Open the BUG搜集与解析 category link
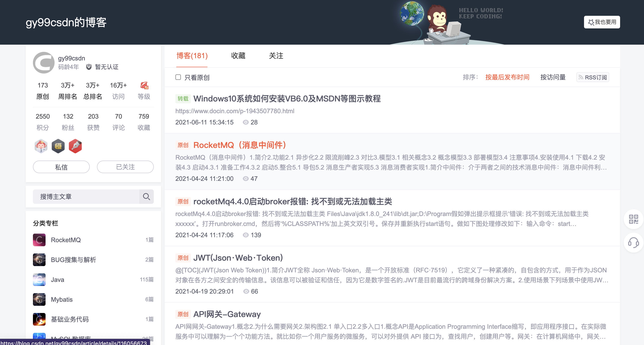Image resolution: width=644 pixels, height=345 pixels. pos(74,260)
